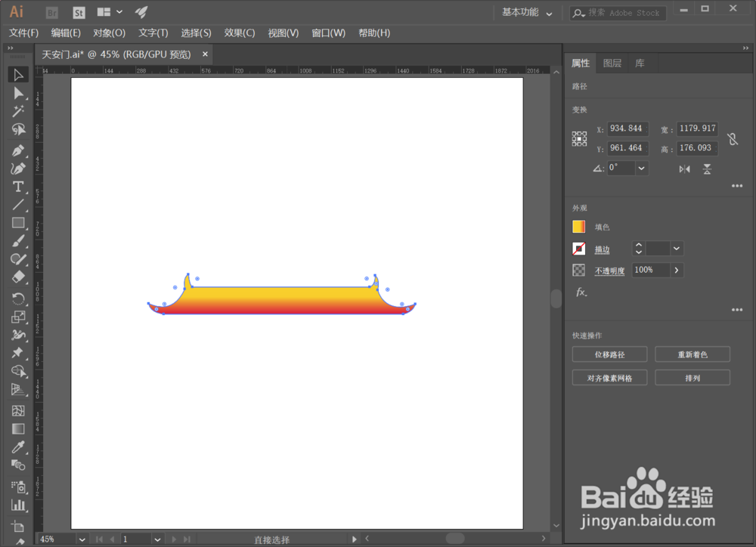Set the center reference point in Transform
The height and width of the screenshot is (547, 756).
click(x=579, y=138)
